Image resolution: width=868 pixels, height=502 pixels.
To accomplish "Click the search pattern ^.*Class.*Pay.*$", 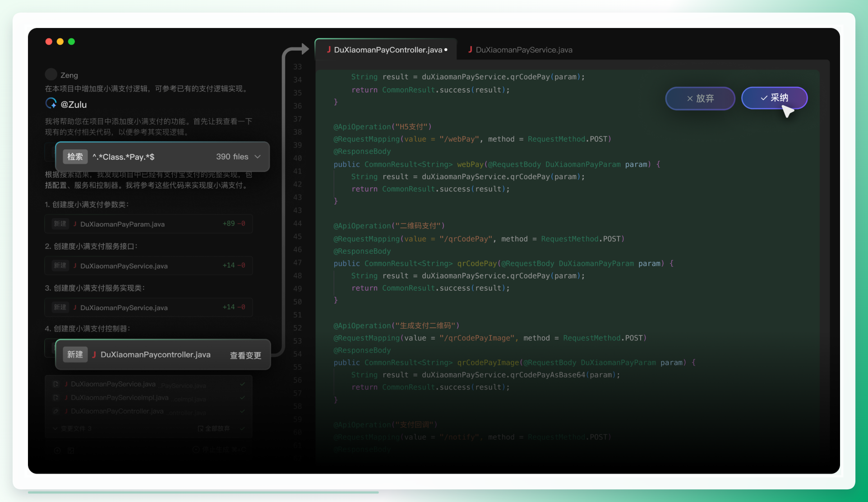I will [x=123, y=157].
